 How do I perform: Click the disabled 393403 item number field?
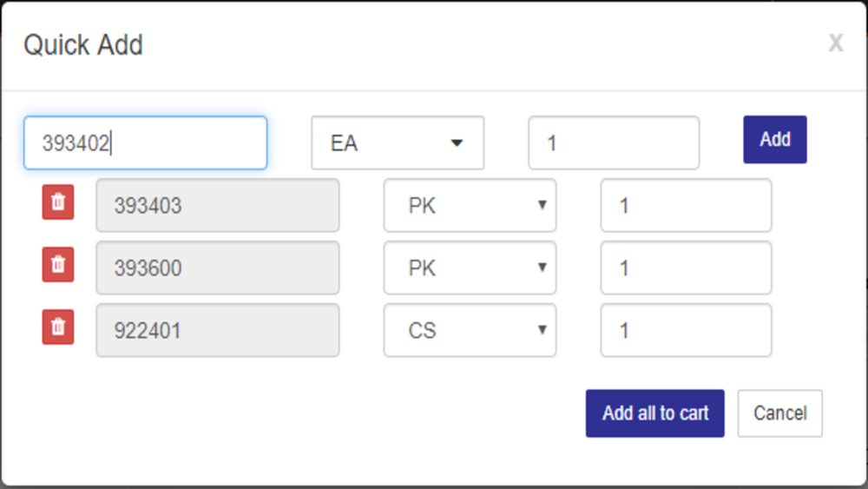(x=218, y=206)
